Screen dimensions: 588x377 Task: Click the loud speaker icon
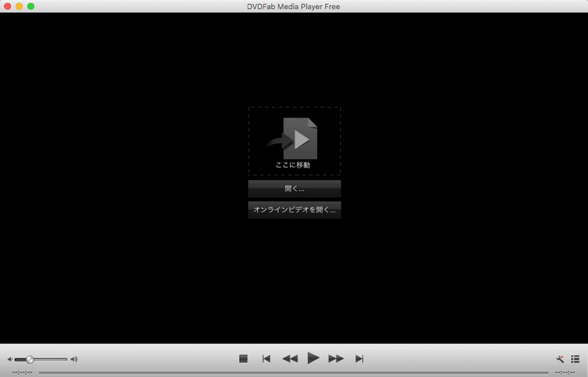coord(74,360)
